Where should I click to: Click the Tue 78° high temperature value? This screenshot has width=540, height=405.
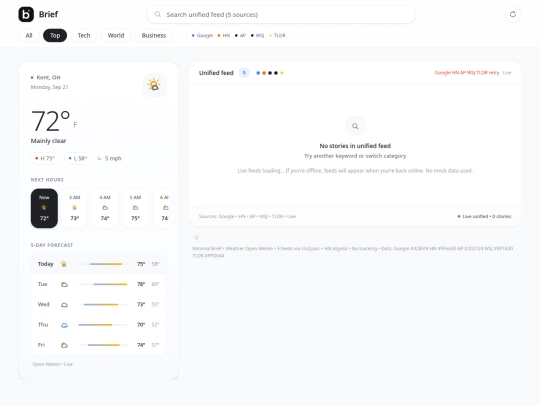coord(141,284)
